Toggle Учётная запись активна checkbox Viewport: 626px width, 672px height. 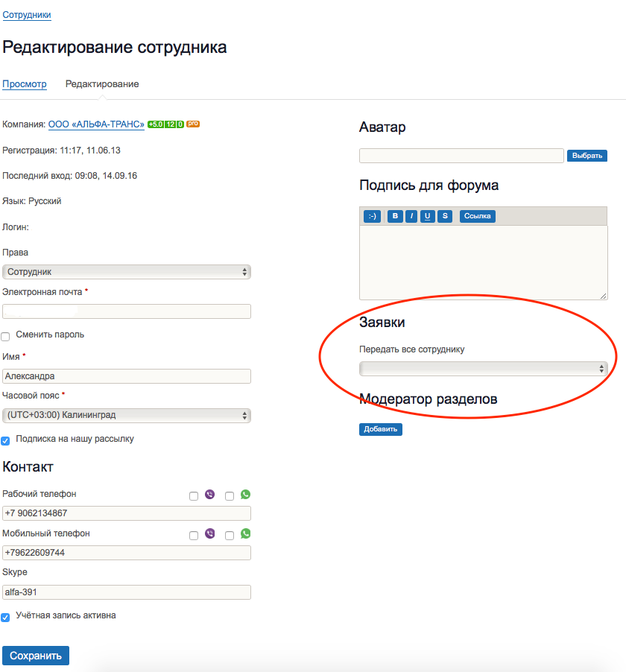(x=5, y=617)
